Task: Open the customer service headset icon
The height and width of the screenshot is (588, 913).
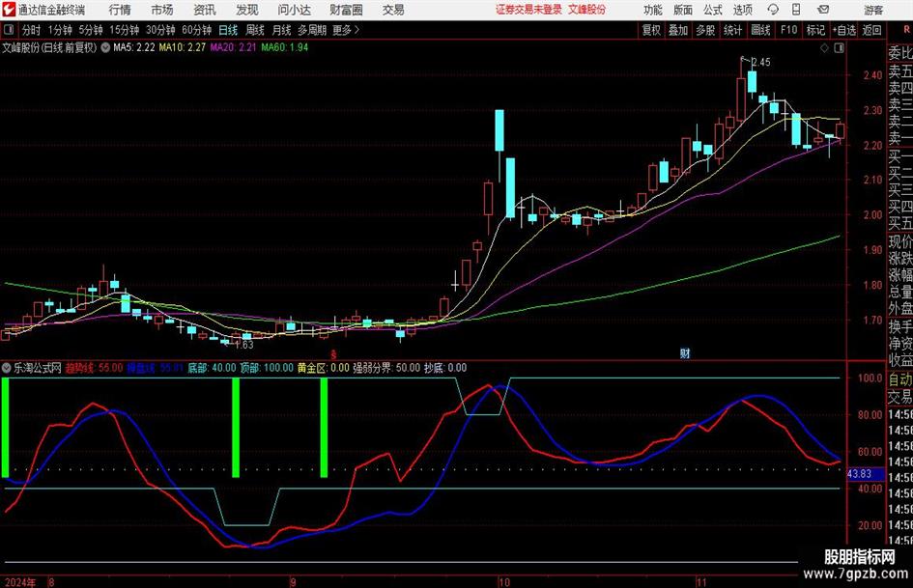Action: [773, 10]
